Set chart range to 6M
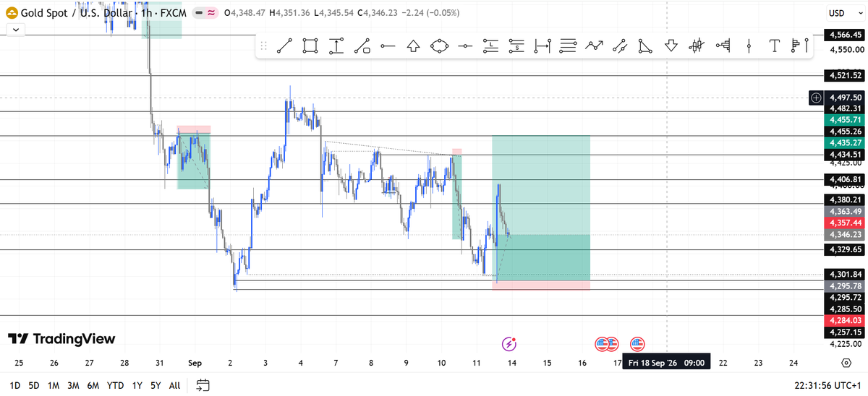The image size is (868, 396). coord(93,385)
